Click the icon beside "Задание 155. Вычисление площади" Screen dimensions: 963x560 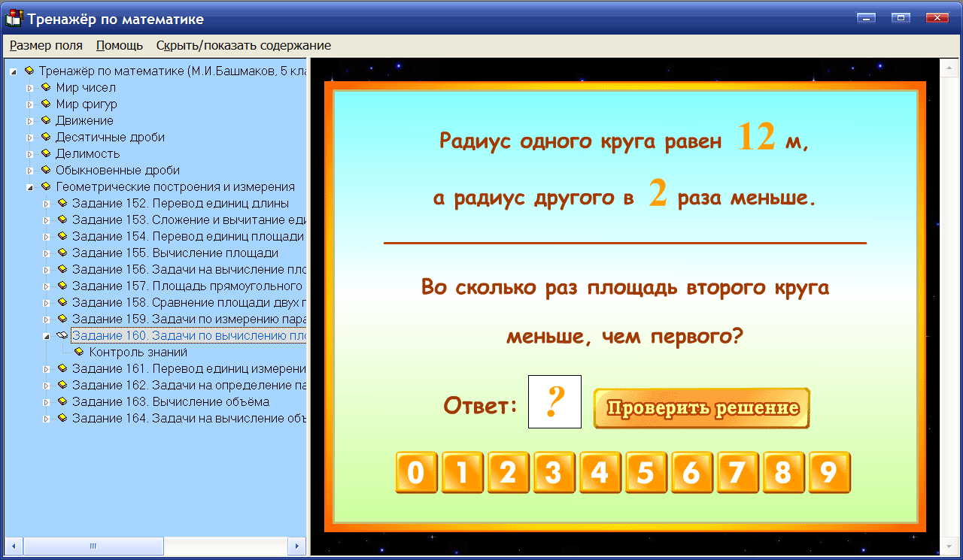coord(62,253)
